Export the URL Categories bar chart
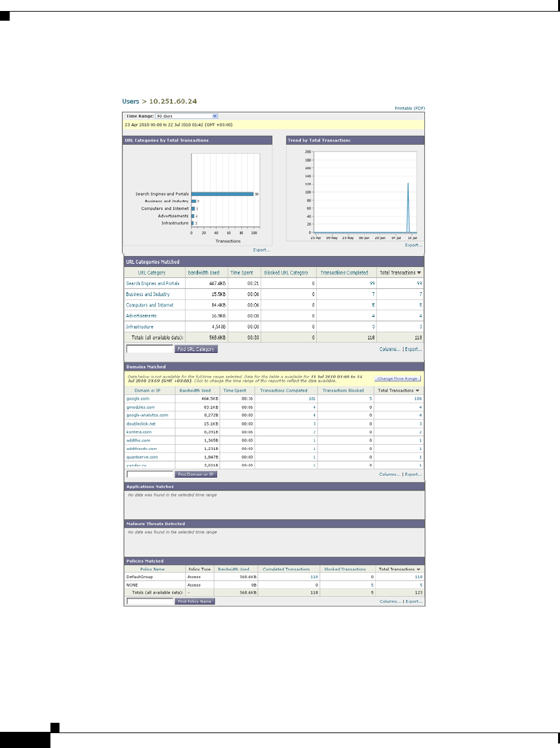Screen dimensions: 560x748 click(261, 250)
